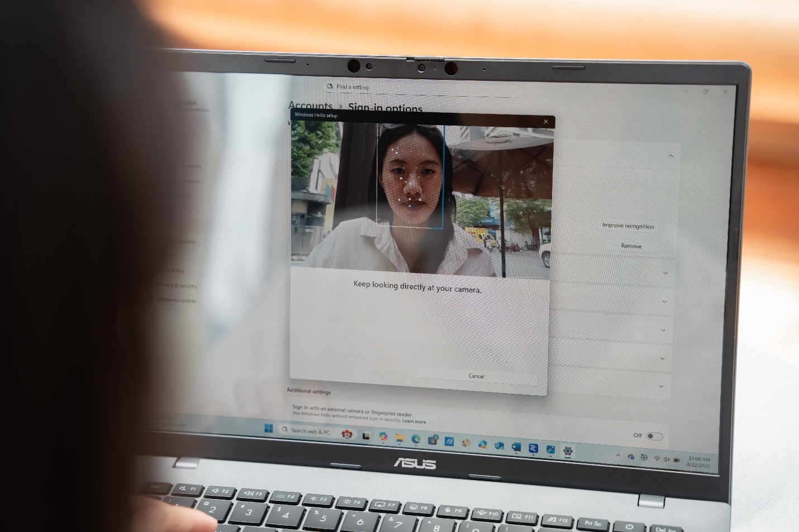The image size is (799, 532).
Task: Show hidden icons in the system tray
Action: point(619,456)
